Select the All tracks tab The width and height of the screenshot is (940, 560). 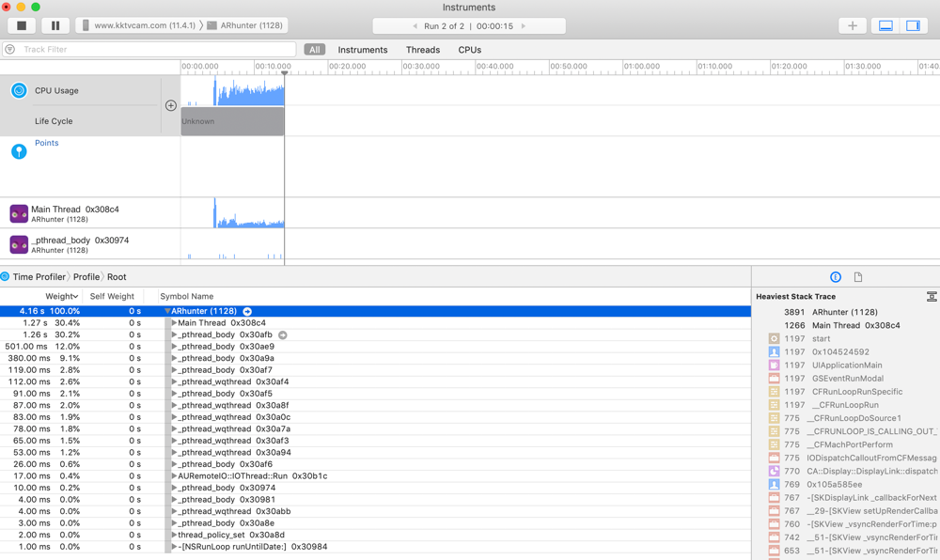tap(315, 50)
